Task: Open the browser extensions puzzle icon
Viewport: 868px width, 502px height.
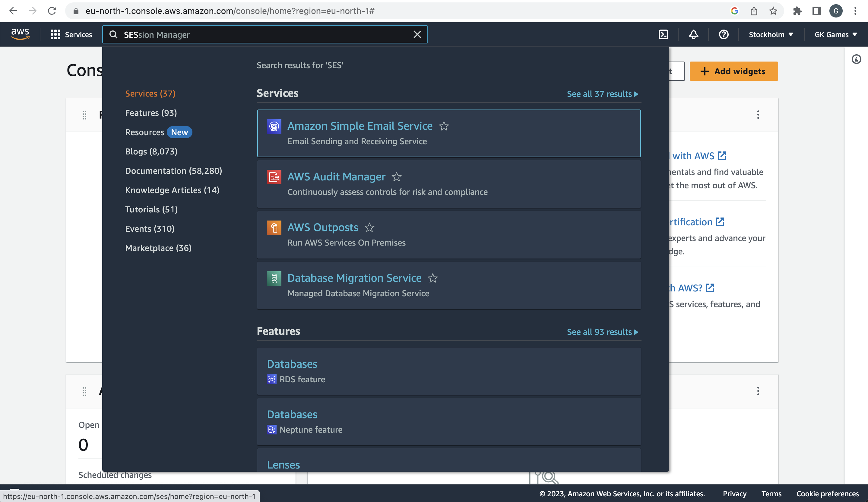Action: [x=797, y=11]
